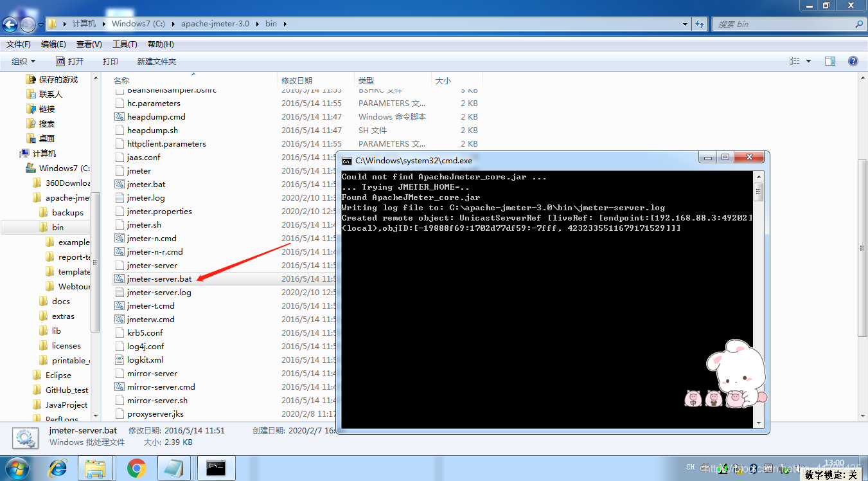The image size is (868, 481).
Task: Click the 打印 toolbar button
Action: [x=111, y=61]
